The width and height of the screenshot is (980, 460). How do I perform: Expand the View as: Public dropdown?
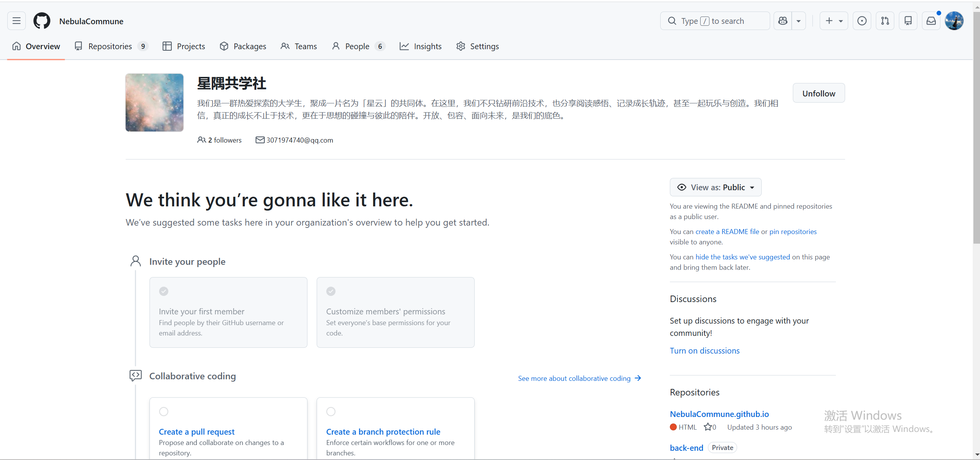[715, 187]
